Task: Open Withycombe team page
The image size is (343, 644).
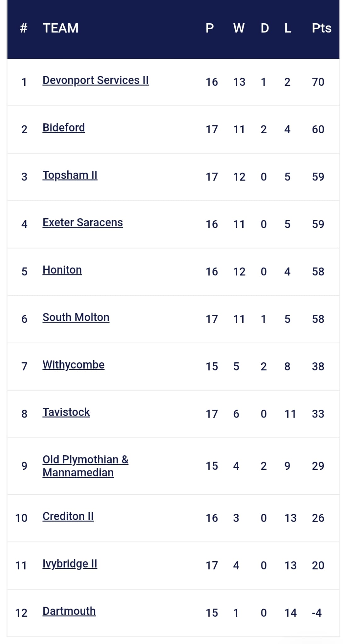Action: (x=73, y=365)
